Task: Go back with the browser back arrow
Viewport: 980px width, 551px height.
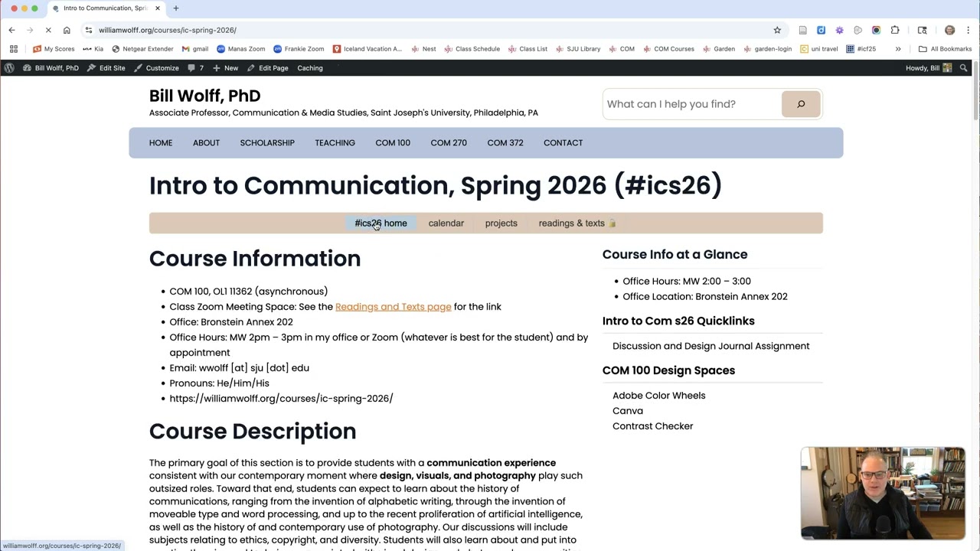Action: click(11, 30)
